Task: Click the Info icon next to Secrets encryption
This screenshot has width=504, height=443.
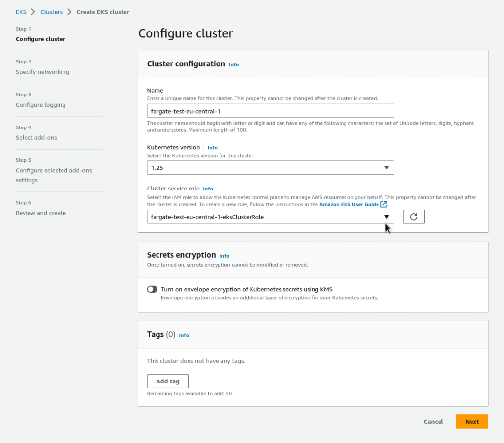Action: [x=224, y=256]
